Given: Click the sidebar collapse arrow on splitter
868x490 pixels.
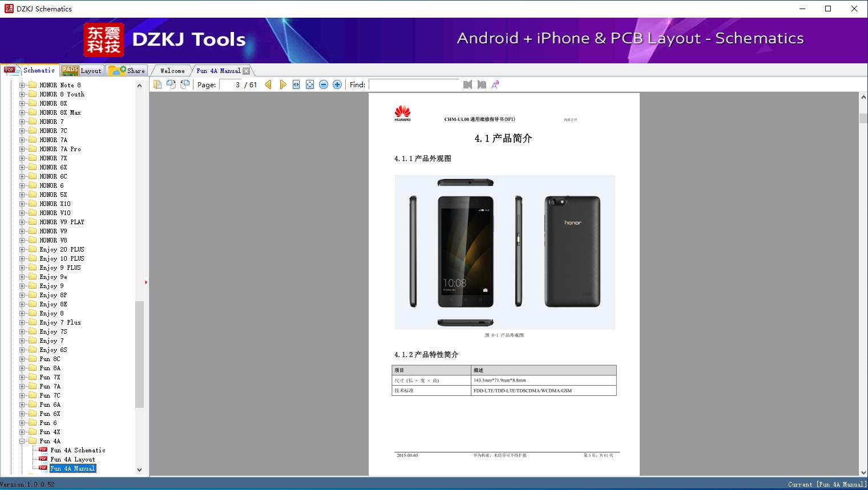Looking at the screenshot, I should pyautogui.click(x=146, y=282).
